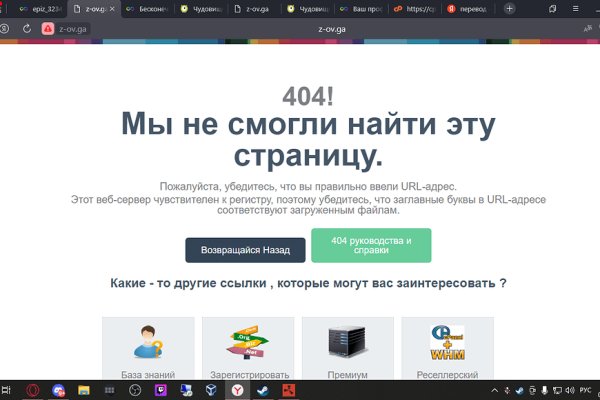This screenshot has height=400, width=600.
Task: Open a new browser tab
Action: pyautogui.click(x=510, y=9)
